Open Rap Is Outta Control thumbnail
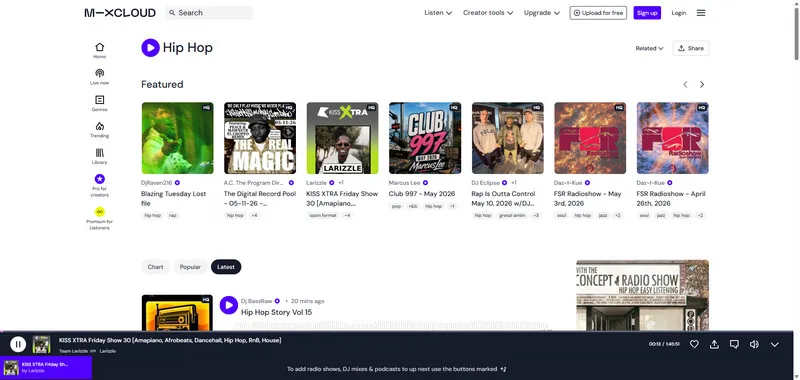Viewport: 800px width, 380px height. tap(508, 138)
